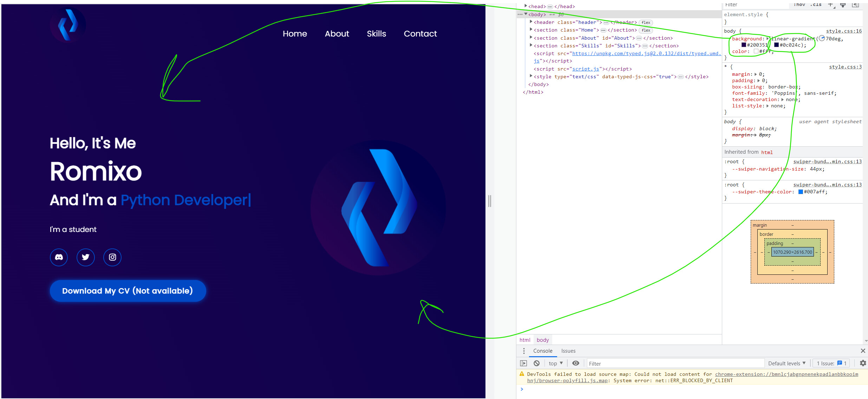Open console settings gear icon
Image resolution: width=868 pixels, height=399 pixels.
pos(863,363)
